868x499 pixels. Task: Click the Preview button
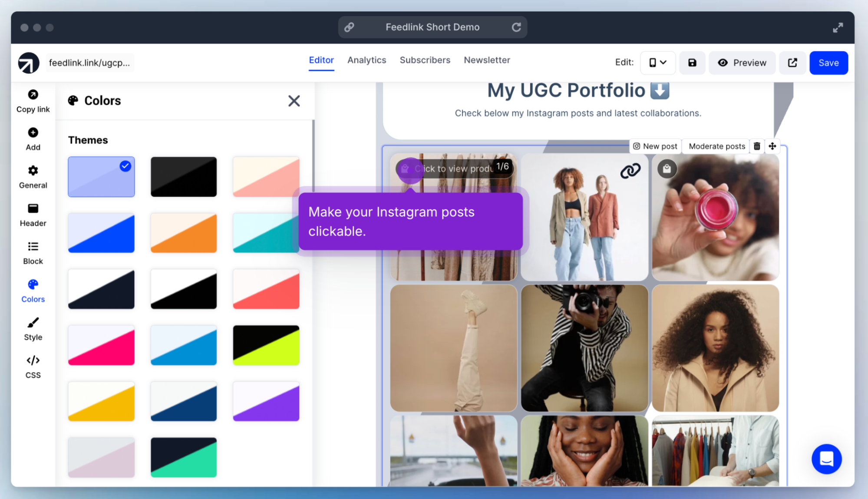[x=742, y=63]
